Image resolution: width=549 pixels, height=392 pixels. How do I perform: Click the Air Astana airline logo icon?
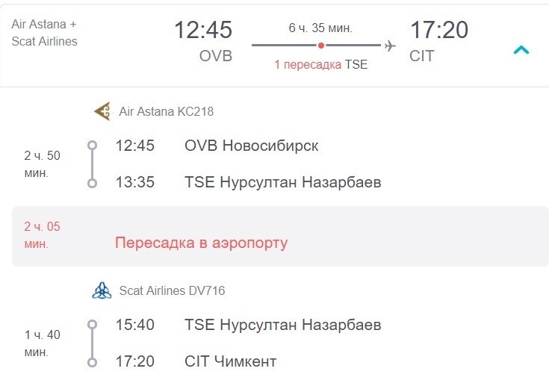[102, 112]
